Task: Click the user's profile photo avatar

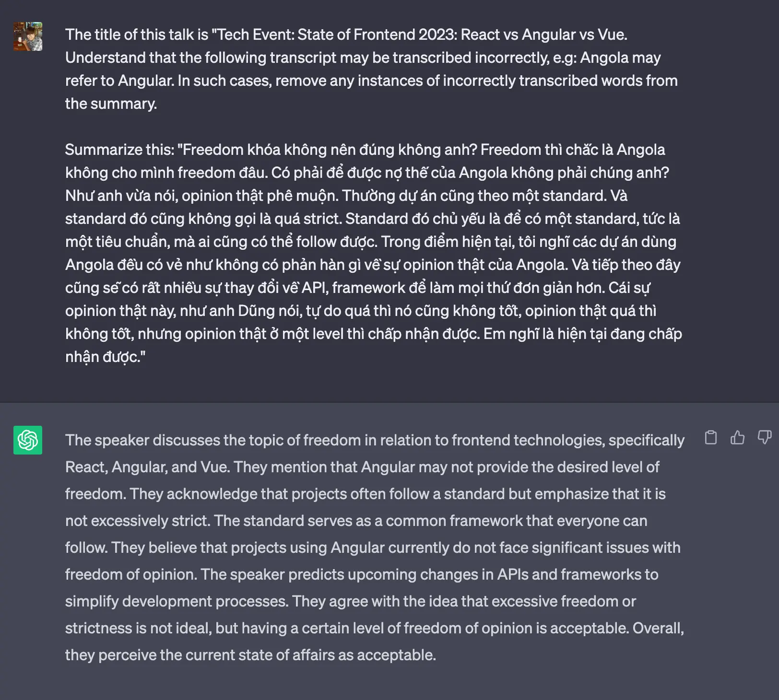Action: (28, 36)
